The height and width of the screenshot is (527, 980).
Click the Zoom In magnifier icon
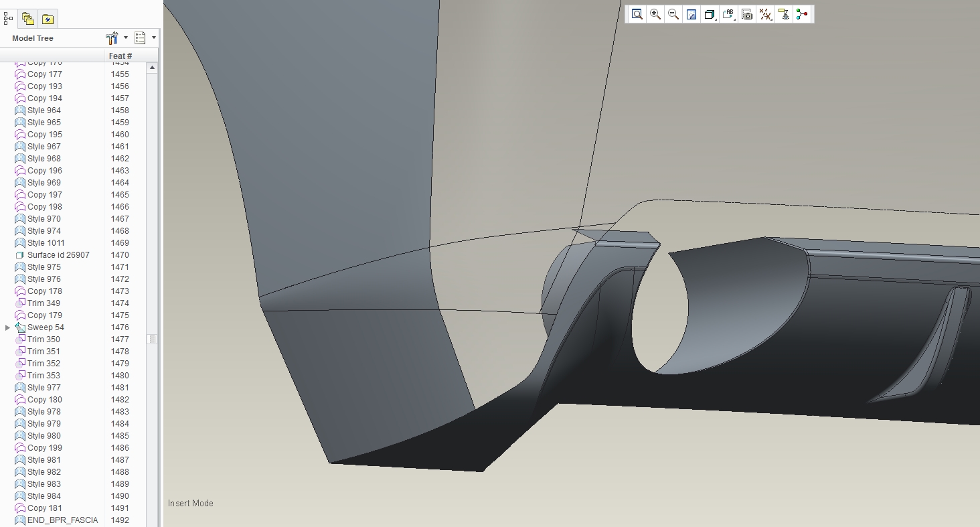655,14
